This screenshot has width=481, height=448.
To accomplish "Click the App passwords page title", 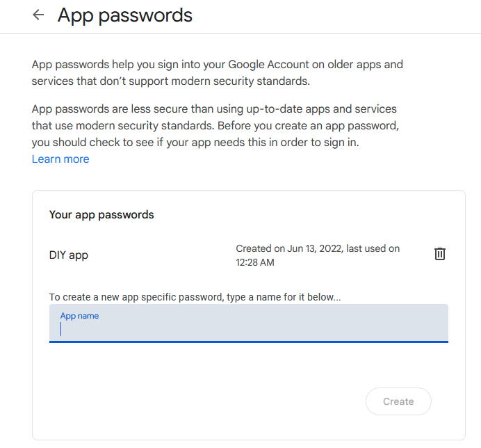I will (125, 15).
